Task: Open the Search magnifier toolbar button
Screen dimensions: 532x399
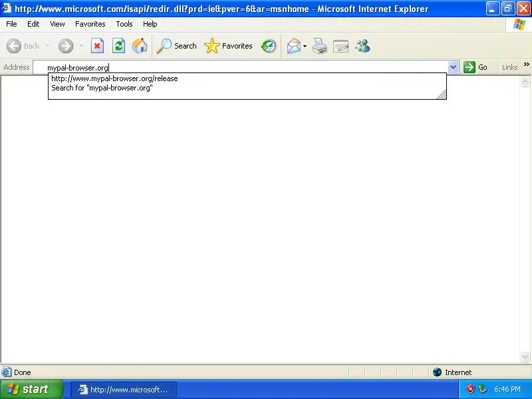Action: click(176, 46)
